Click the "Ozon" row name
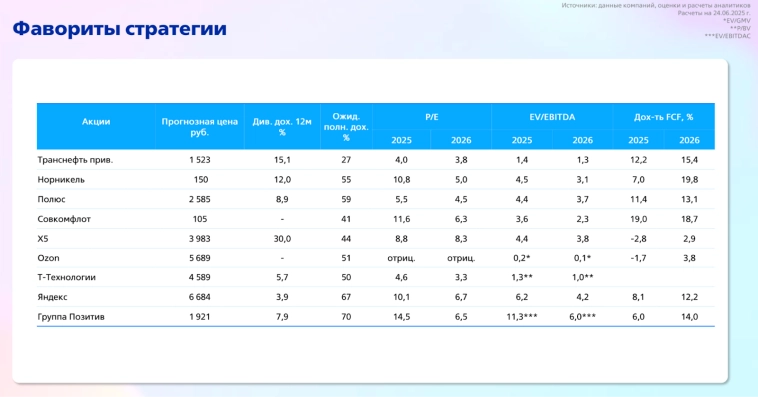Image resolution: width=758 pixels, height=397 pixels. point(48,258)
